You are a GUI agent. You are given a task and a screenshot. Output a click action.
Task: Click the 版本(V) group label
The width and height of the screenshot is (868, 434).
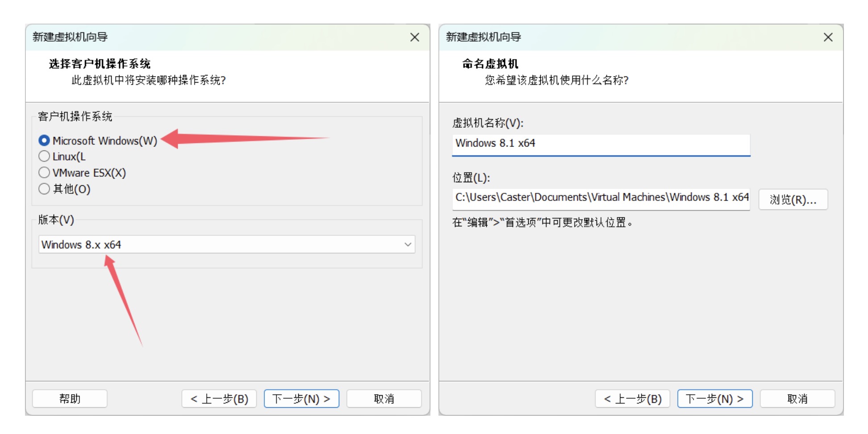tap(56, 220)
